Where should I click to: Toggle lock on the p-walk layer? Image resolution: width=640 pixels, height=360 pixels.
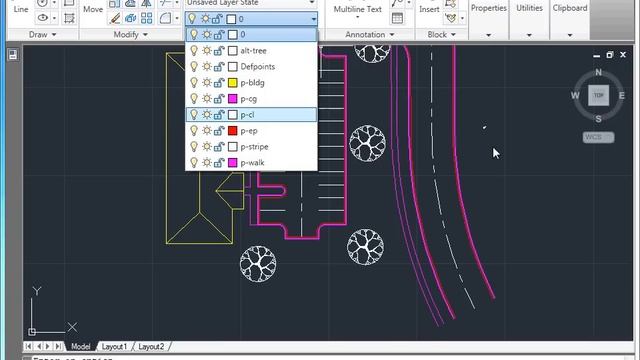tap(219, 163)
